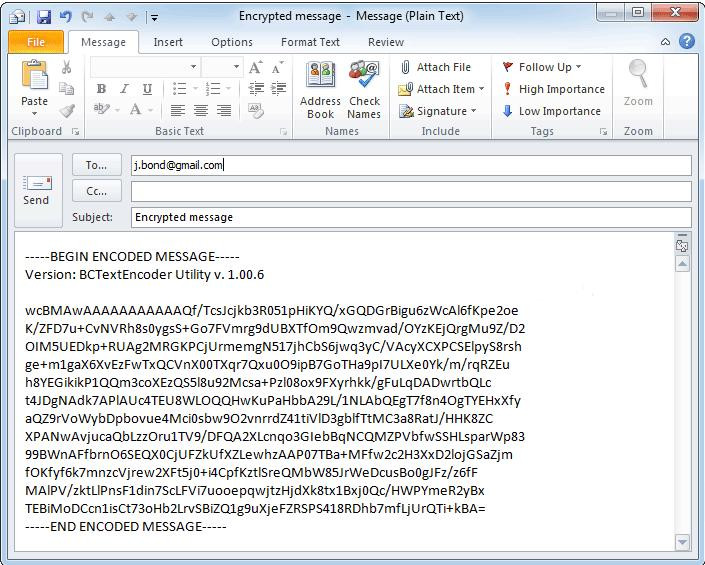Click the text highlight color button
Viewport: 705px width, 565px height.
pyautogui.click(x=100, y=109)
